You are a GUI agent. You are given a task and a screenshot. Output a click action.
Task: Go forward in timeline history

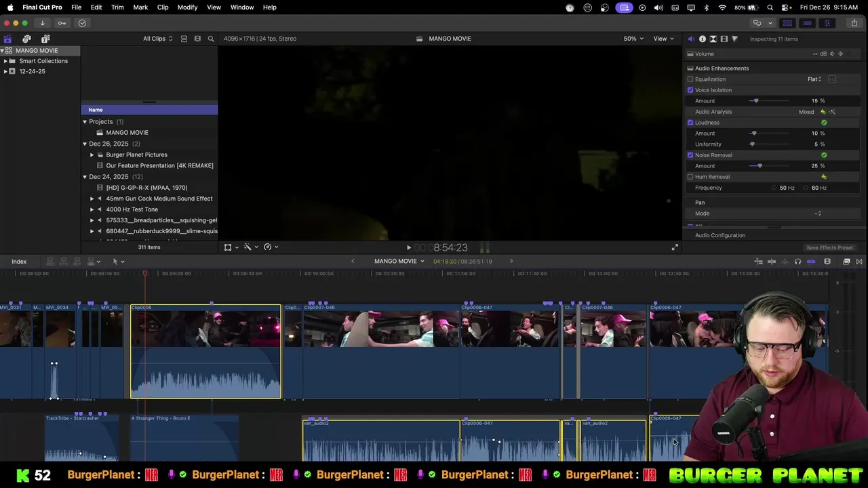point(511,262)
